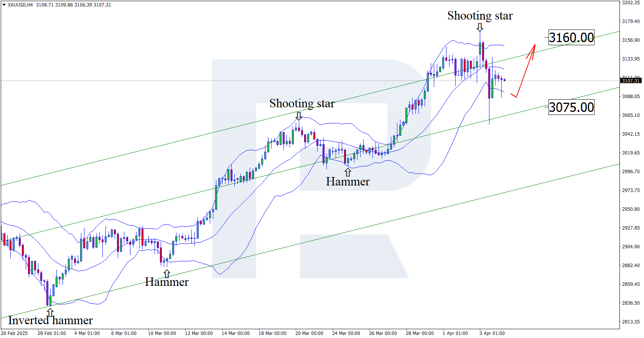Select the 3160.00 target price label
This screenshot has height=338, width=644.
tap(571, 38)
